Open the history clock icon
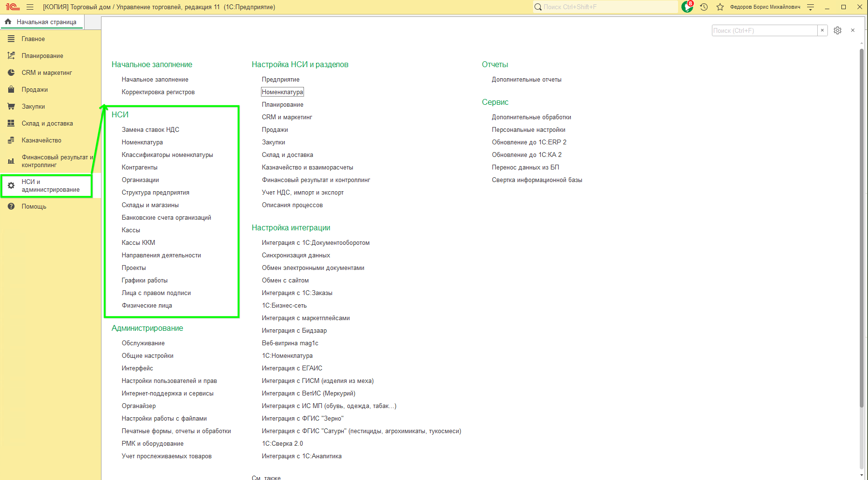This screenshot has width=868, height=480. pos(704,7)
